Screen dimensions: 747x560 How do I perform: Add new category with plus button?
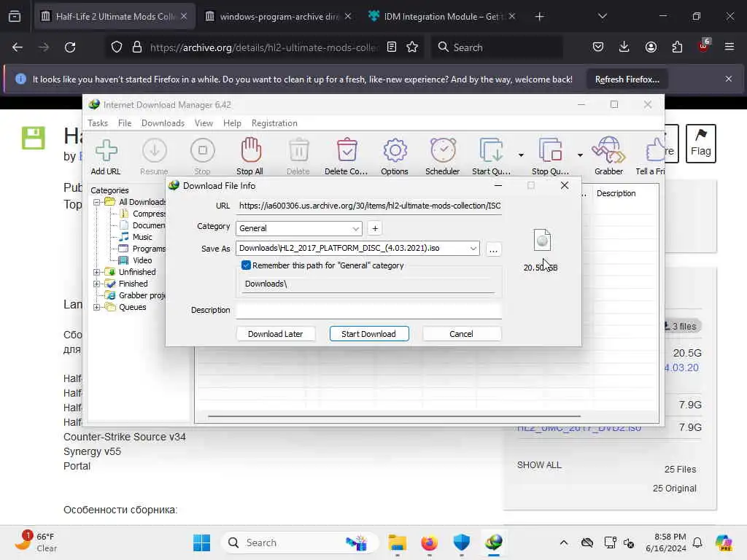(375, 228)
